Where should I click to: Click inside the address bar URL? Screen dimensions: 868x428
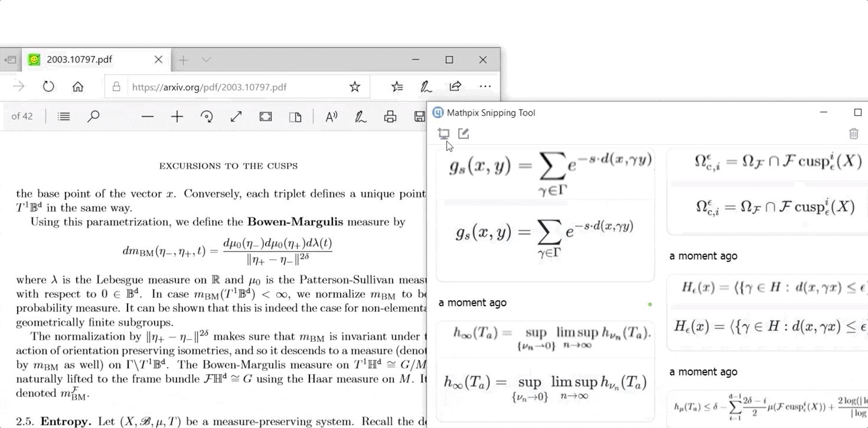236,86
